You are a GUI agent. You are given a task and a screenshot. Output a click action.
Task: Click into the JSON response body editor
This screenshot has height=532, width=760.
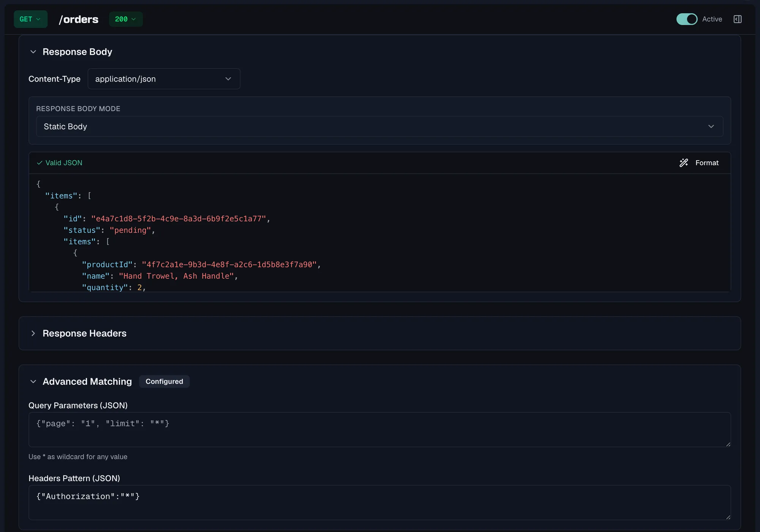379,233
